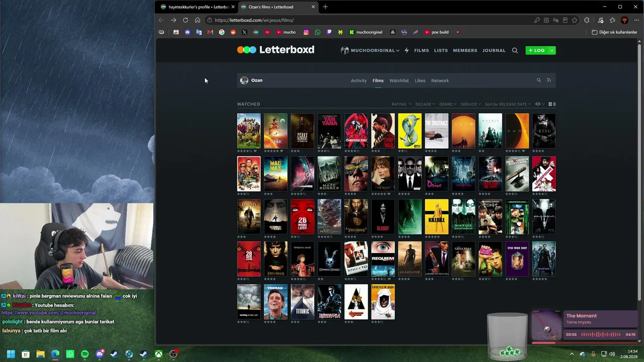This screenshot has height=362, width=644.
Task: Open the Kill Bill poster
Action: (x=437, y=217)
